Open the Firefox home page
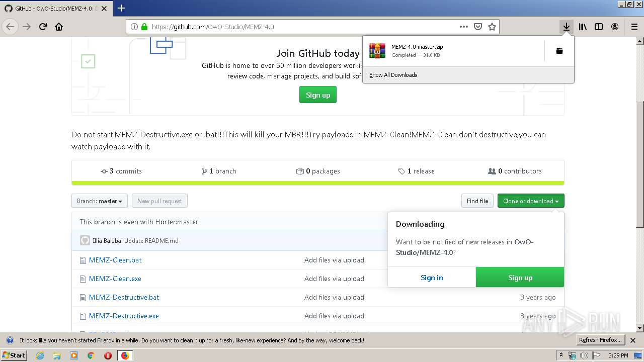 pyautogui.click(x=59, y=27)
